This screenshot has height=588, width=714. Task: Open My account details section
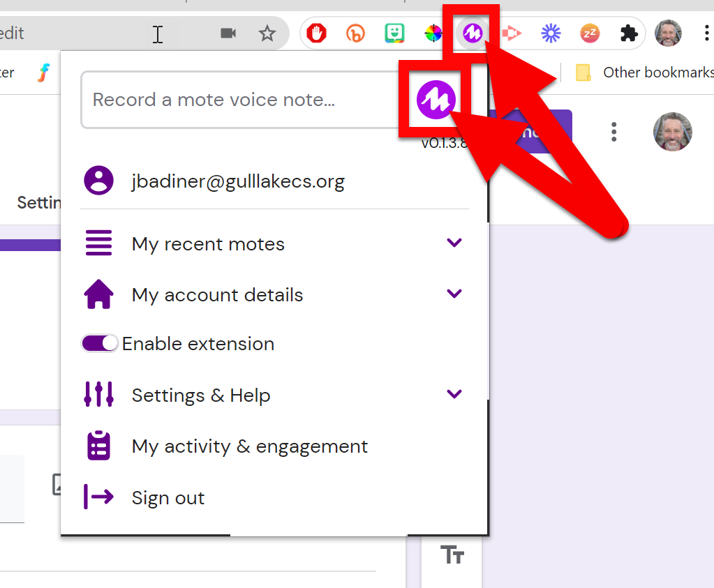coord(274,295)
